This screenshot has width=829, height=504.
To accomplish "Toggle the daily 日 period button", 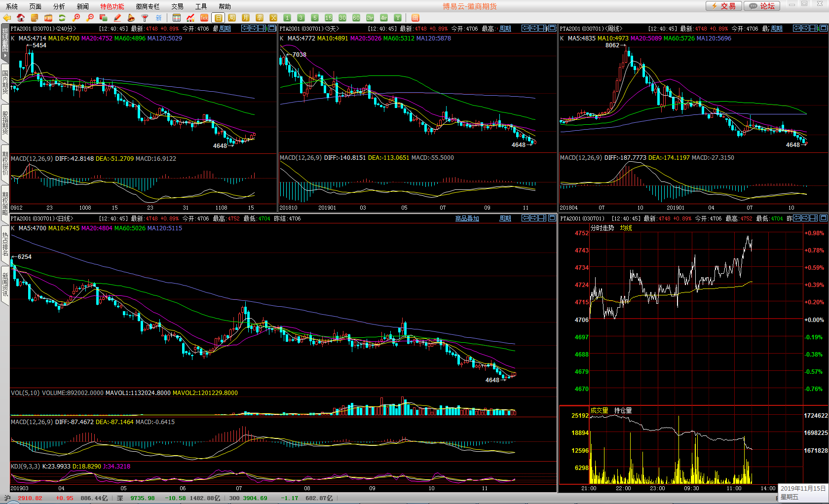I will [218, 18].
